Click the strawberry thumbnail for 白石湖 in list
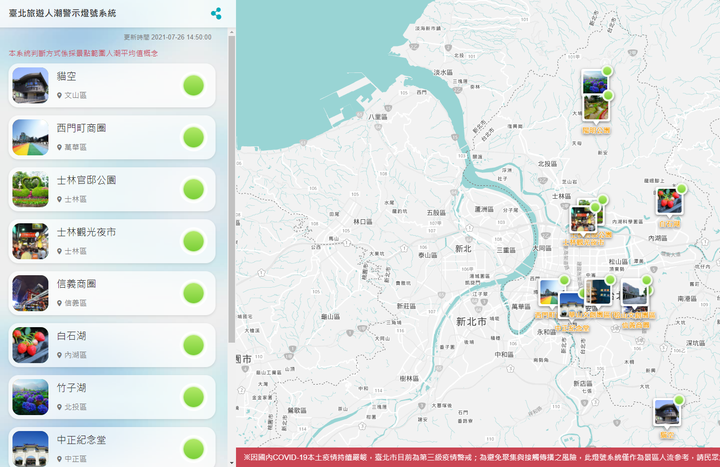This screenshot has height=467, width=720. coord(30,345)
